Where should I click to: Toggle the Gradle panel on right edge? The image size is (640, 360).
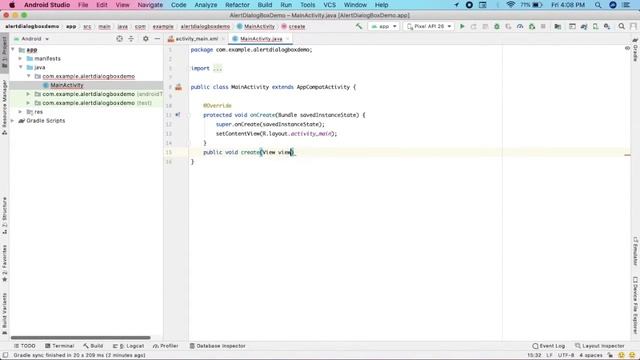click(x=635, y=50)
